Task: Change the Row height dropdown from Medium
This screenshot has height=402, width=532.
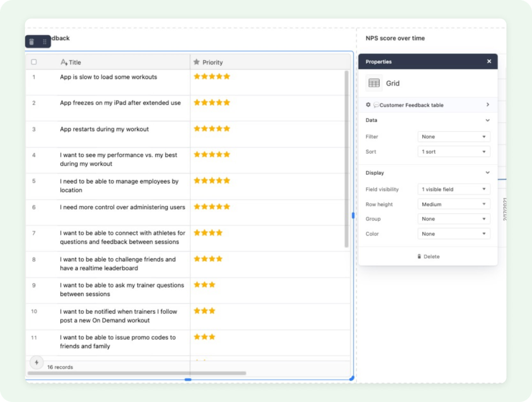Action: click(453, 204)
